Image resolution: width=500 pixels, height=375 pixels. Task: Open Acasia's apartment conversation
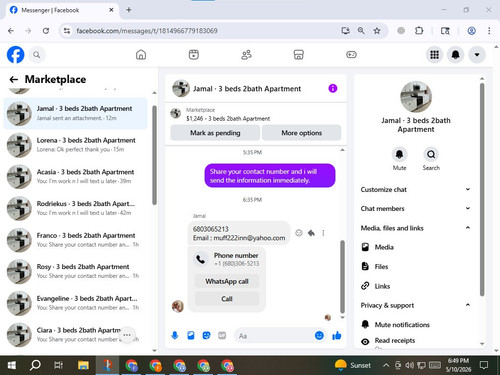75,177
